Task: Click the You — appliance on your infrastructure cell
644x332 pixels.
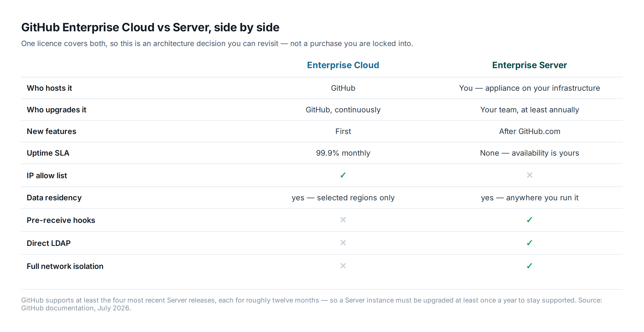Action: (x=529, y=88)
